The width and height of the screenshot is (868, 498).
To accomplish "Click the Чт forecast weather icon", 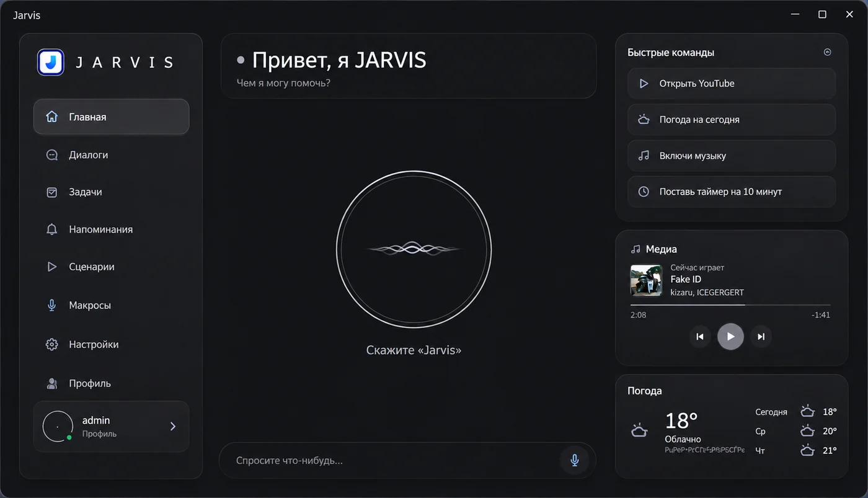I will click(x=807, y=450).
